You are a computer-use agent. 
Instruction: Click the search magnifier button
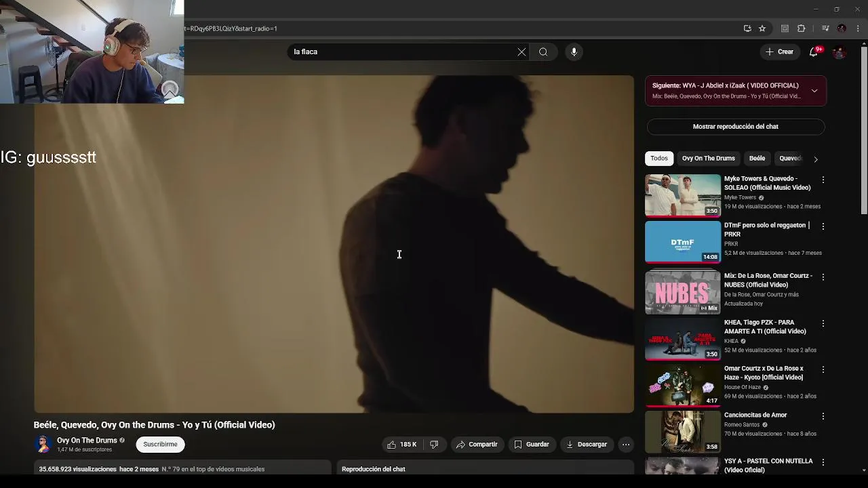(543, 52)
